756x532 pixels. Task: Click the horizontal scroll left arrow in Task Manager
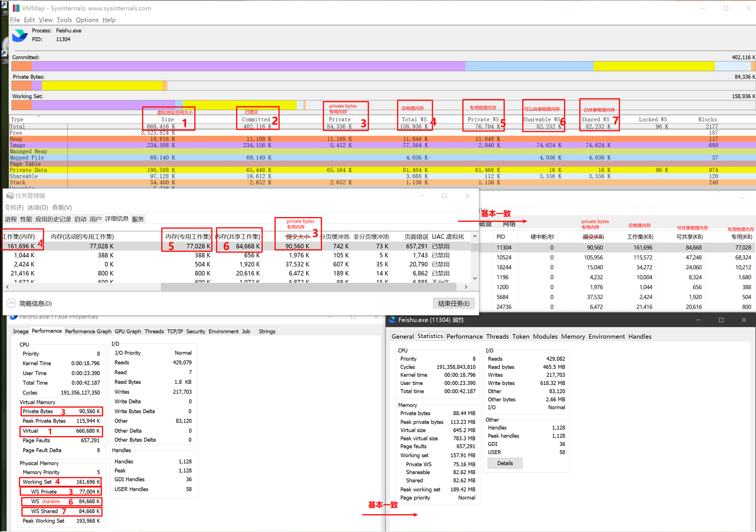pos(7,287)
